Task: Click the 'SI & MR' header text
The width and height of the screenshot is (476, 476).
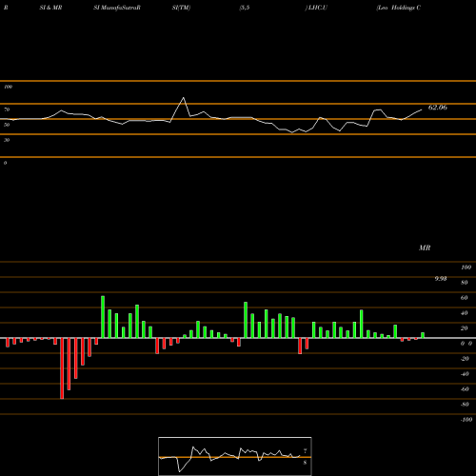Action: click(50, 8)
